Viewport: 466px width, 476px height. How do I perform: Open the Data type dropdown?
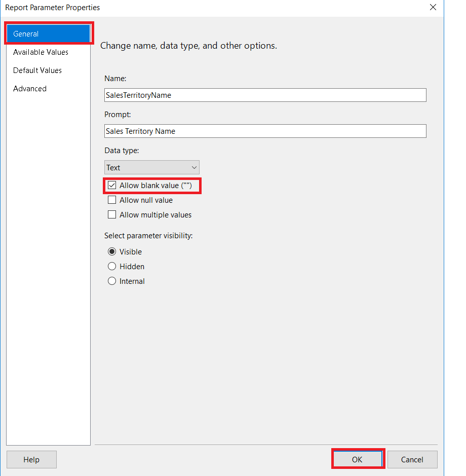151,167
